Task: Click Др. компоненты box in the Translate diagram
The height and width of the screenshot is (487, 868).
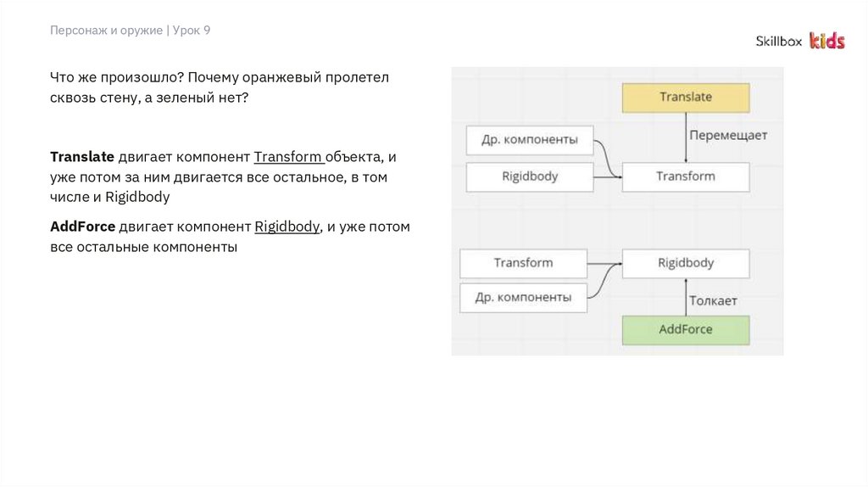Action: coord(530,140)
